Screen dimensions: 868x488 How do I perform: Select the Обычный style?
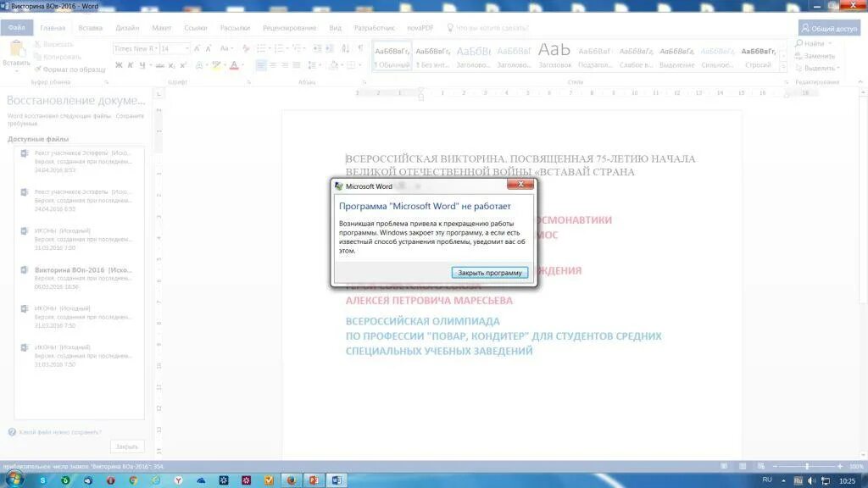(392, 56)
